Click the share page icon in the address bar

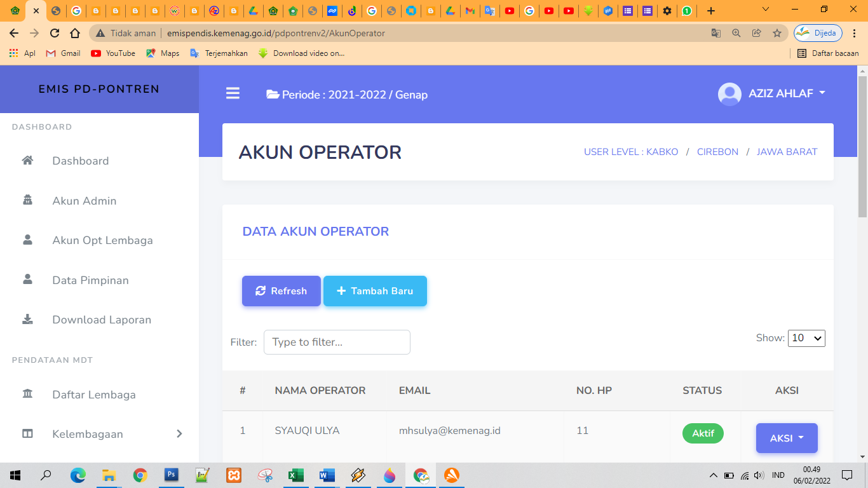tap(756, 33)
